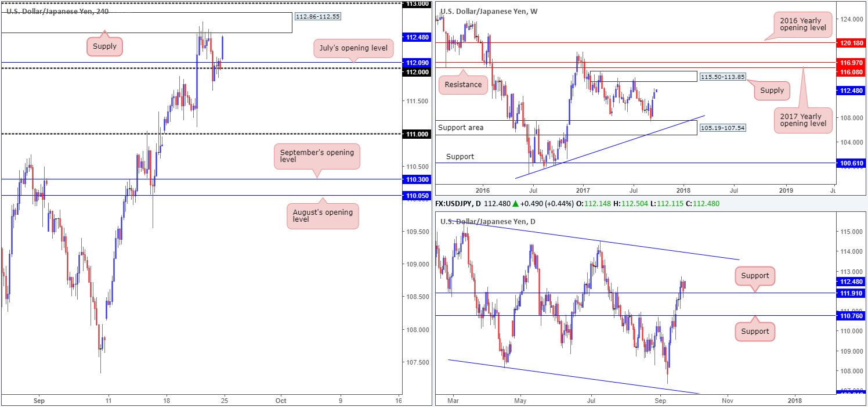
Task: Click the 112.000 price label on 240 chart
Action: tap(418, 71)
